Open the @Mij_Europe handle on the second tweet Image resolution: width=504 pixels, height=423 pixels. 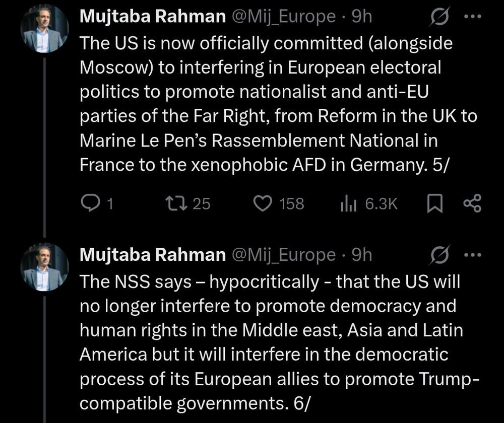click(x=283, y=255)
